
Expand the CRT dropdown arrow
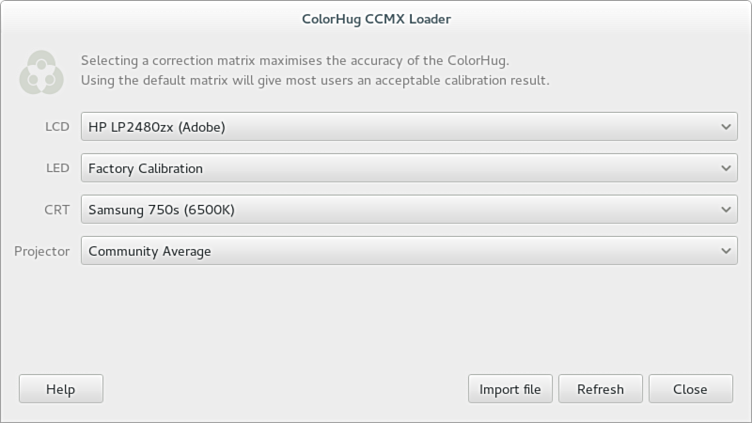point(726,210)
